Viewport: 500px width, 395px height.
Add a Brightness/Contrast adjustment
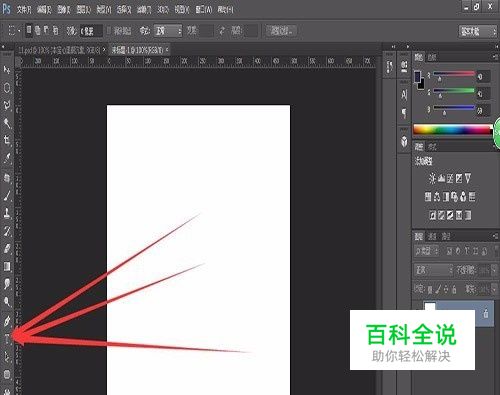coord(432,178)
